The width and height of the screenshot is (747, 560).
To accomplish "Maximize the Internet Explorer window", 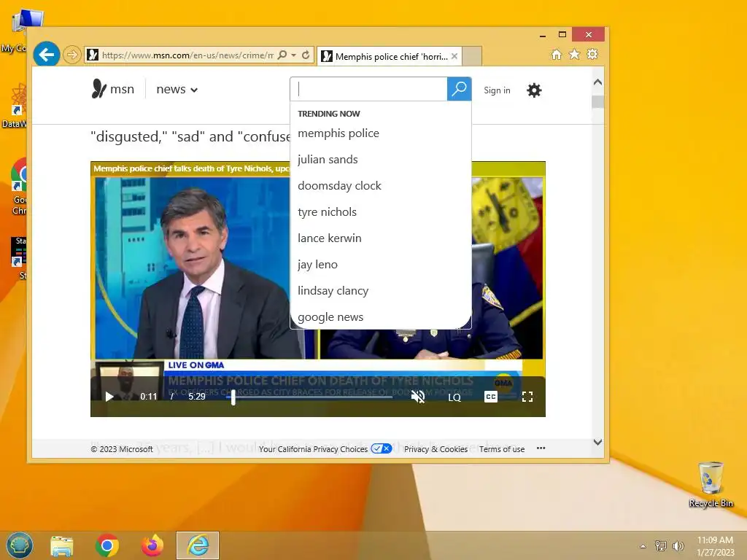I will click(562, 34).
